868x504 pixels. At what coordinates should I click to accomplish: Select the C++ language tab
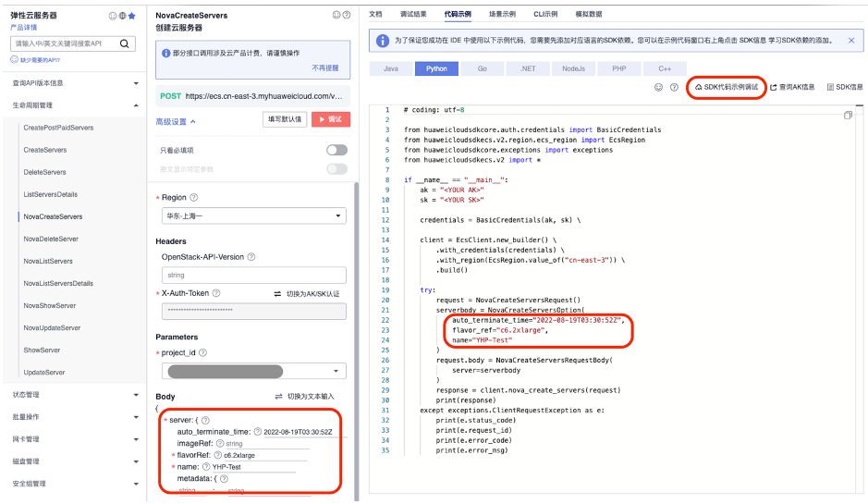(x=665, y=68)
